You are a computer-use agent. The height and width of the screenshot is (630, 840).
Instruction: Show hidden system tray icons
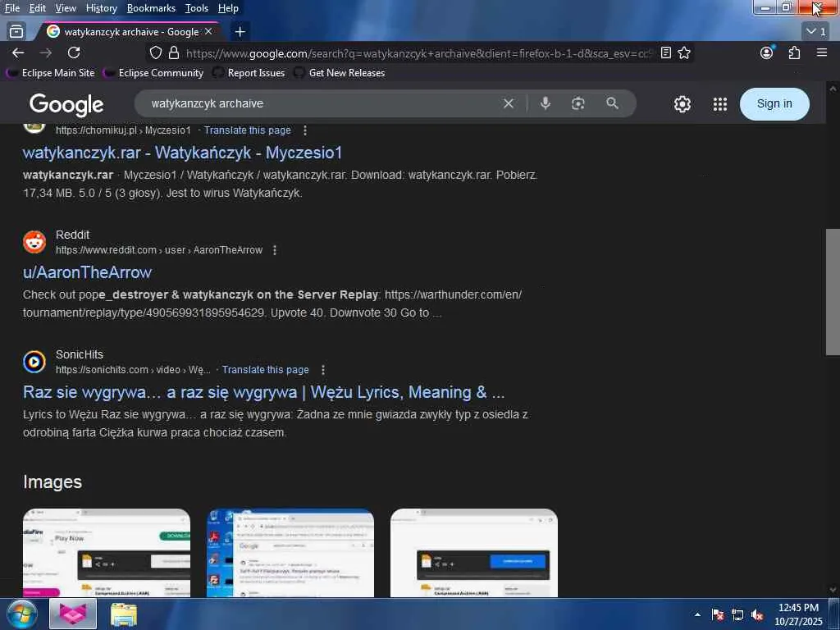(697, 614)
